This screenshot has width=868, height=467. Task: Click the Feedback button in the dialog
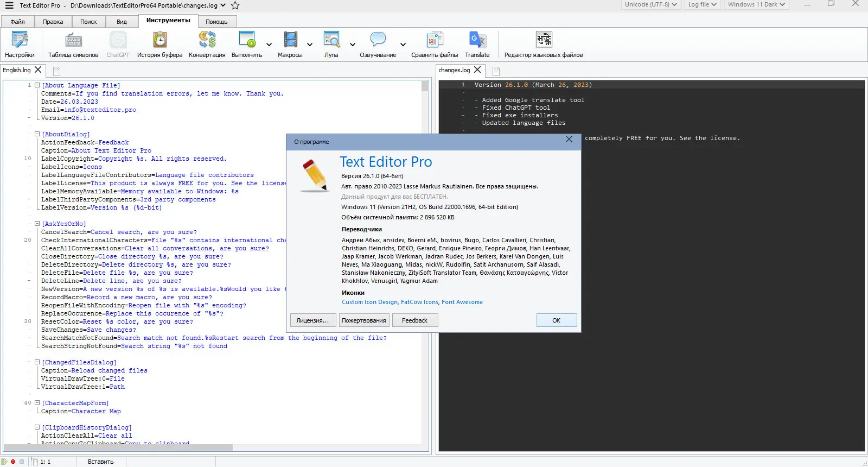(415, 320)
